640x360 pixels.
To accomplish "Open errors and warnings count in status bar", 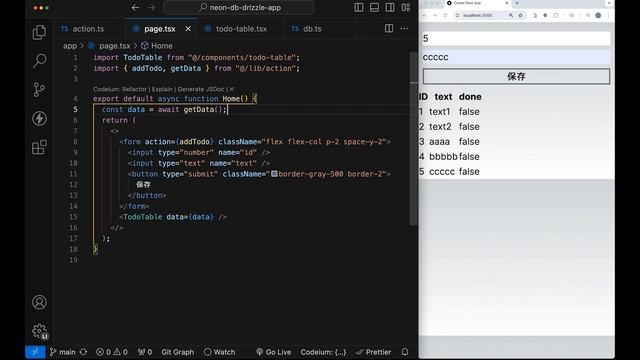I will point(111,352).
